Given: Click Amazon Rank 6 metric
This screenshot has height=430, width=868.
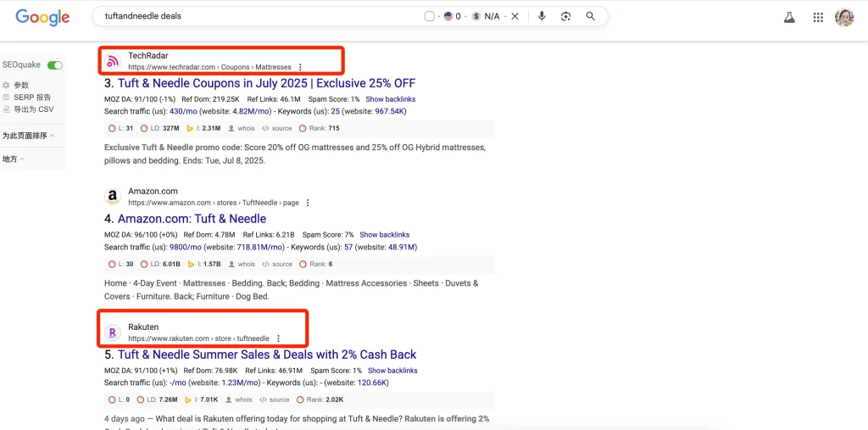Looking at the screenshot, I should tap(316, 265).
